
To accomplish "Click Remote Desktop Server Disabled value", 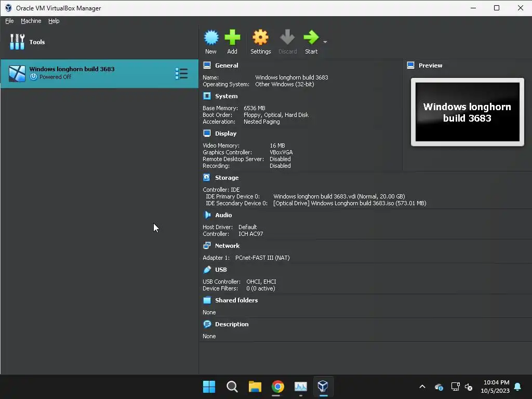I will (x=280, y=159).
